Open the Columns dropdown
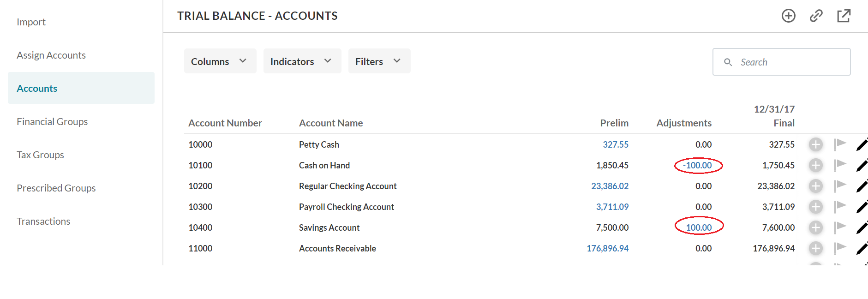 (x=220, y=60)
